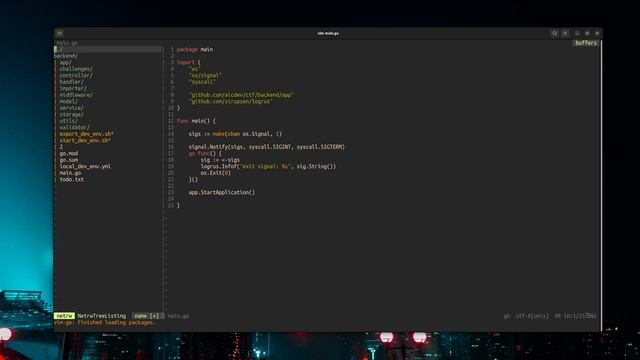Click main.go in the status line
The height and width of the screenshot is (360, 640).
pyautogui.click(x=178, y=316)
